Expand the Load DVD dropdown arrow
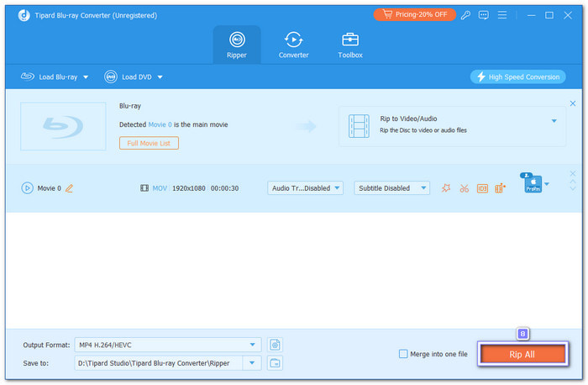 (160, 77)
